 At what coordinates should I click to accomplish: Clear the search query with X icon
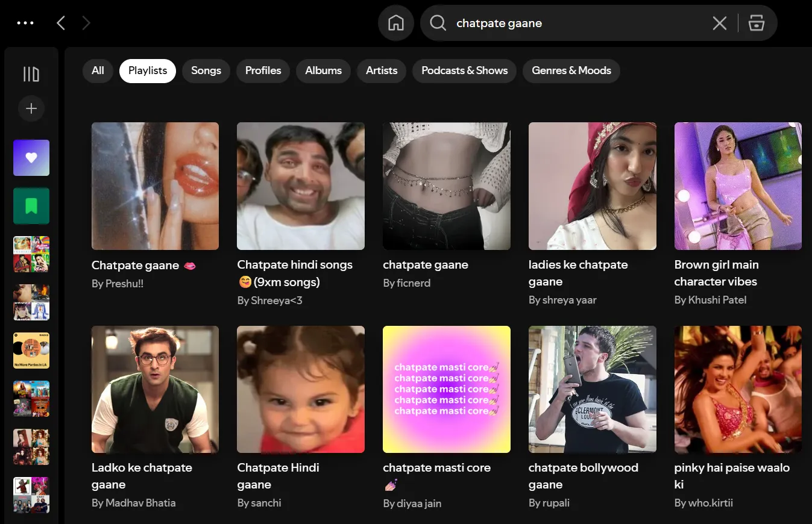pos(719,23)
